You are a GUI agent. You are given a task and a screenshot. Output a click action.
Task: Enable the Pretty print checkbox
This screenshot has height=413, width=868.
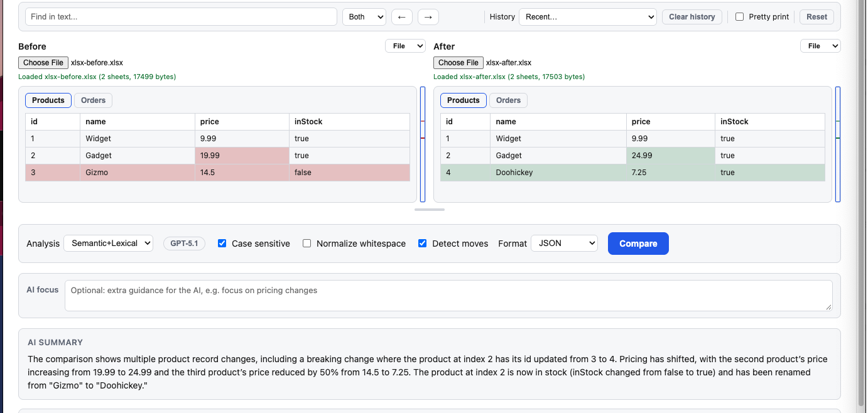740,17
